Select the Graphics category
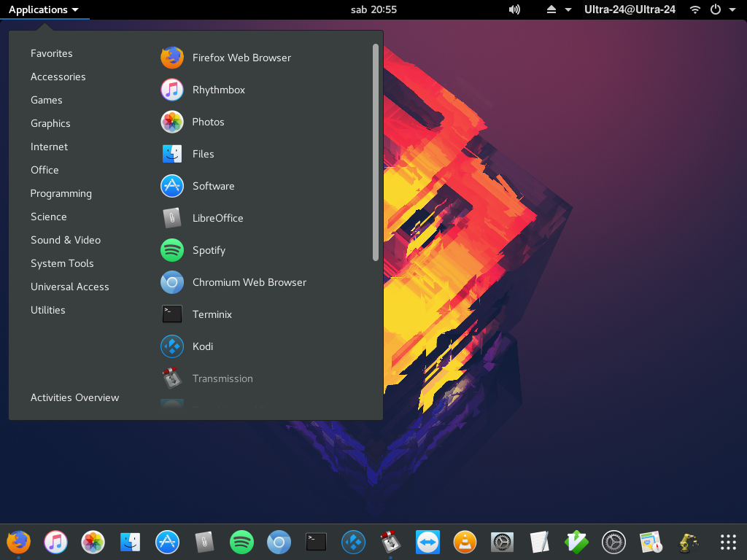This screenshot has width=747, height=560. pos(50,123)
